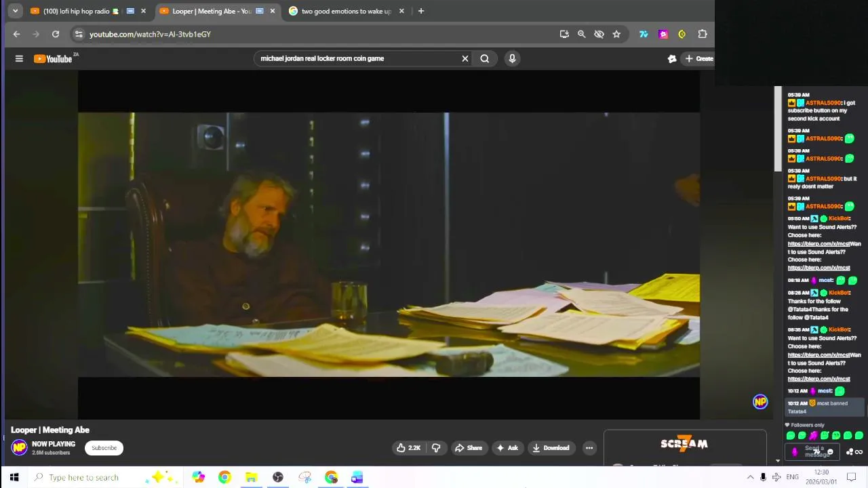
Task: Click the crossed-eye tracking protection icon
Action: click(x=599, y=34)
